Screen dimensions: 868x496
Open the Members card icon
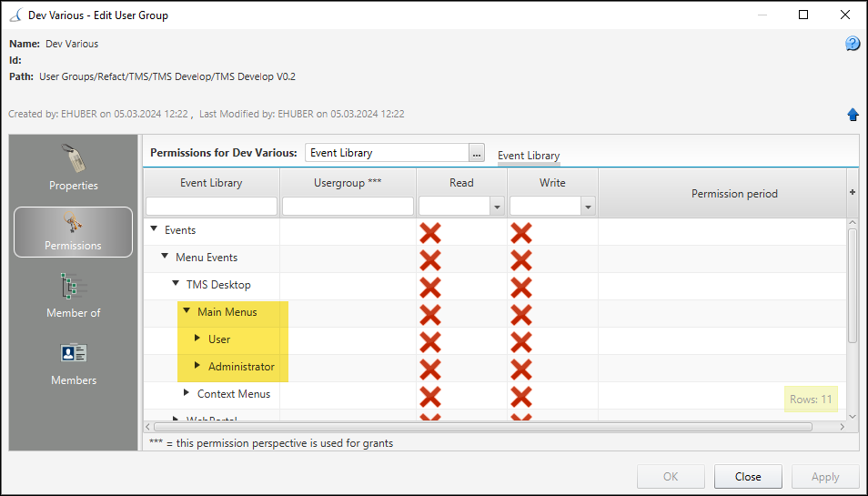tap(73, 353)
